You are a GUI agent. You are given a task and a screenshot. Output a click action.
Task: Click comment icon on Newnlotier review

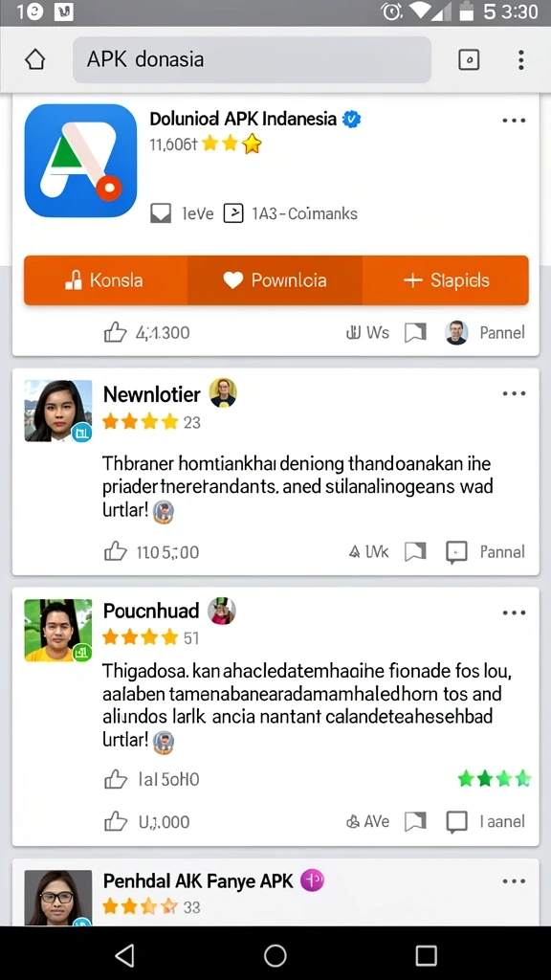(456, 552)
